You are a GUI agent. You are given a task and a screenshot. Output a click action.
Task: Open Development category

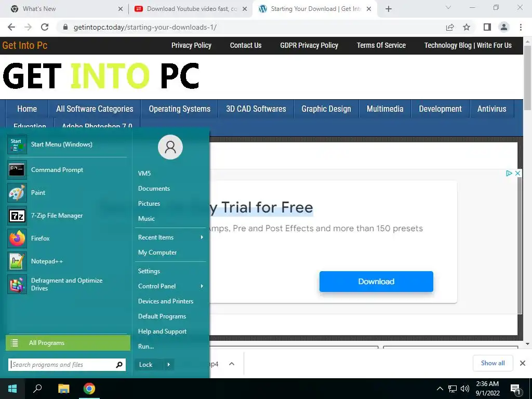tap(440, 109)
